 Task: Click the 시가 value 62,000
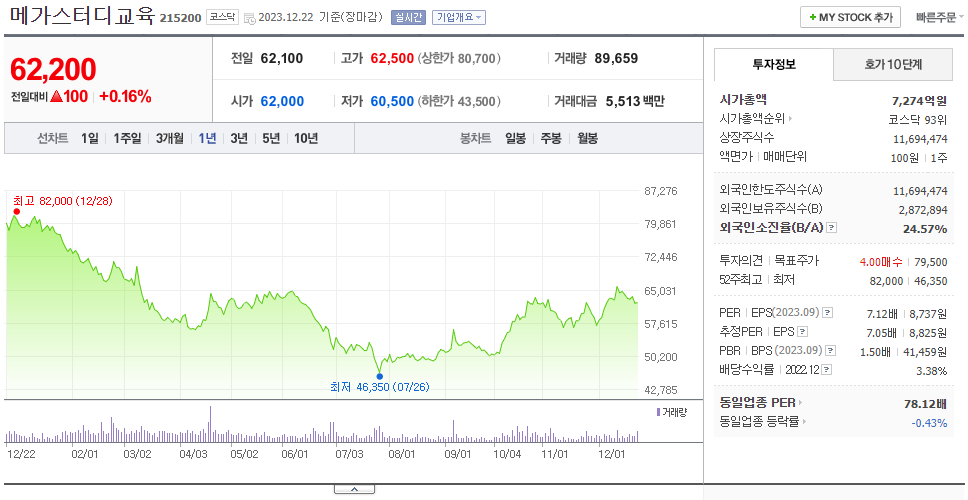282,101
